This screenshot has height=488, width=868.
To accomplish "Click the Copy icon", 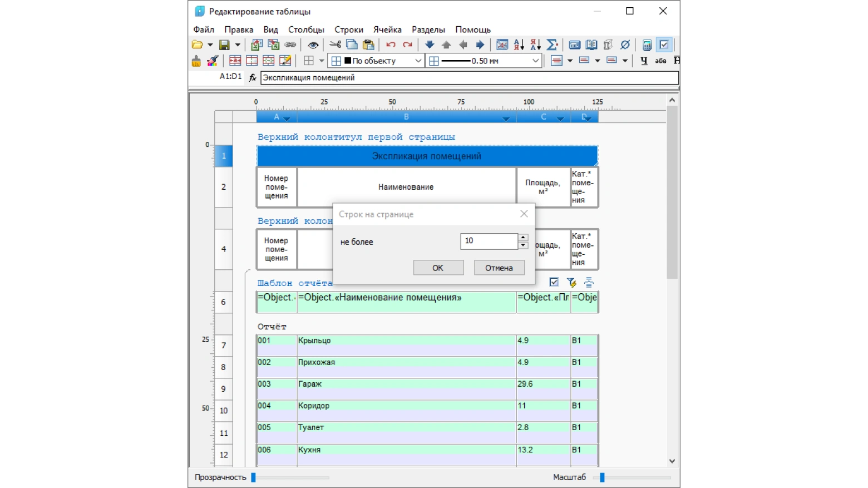I will [352, 45].
